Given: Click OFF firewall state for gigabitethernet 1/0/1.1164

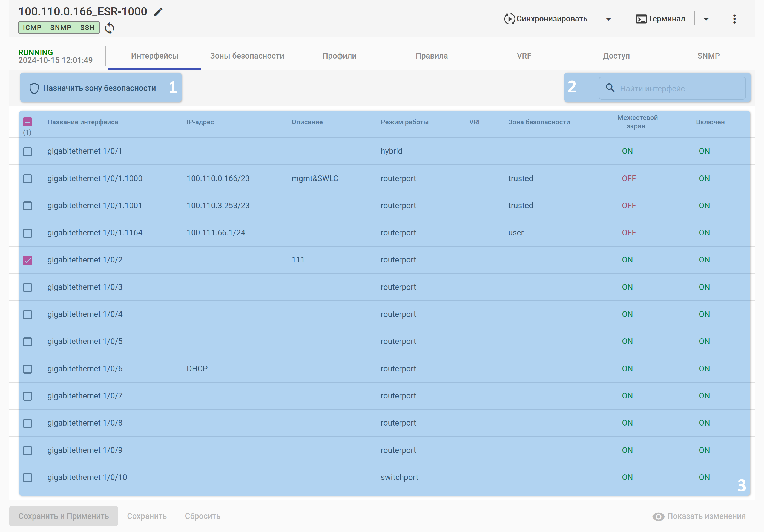Looking at the screenshot, I should coord(628,233).
